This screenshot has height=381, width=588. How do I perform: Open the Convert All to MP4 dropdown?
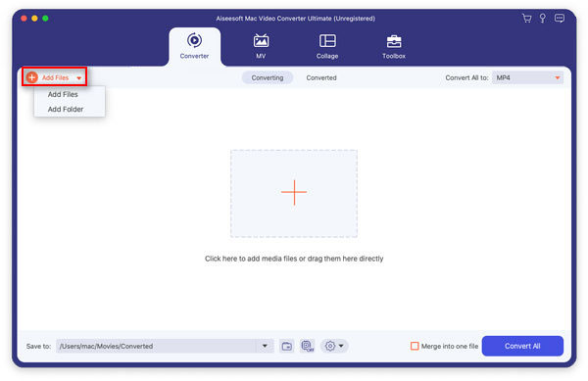(527, 77)
